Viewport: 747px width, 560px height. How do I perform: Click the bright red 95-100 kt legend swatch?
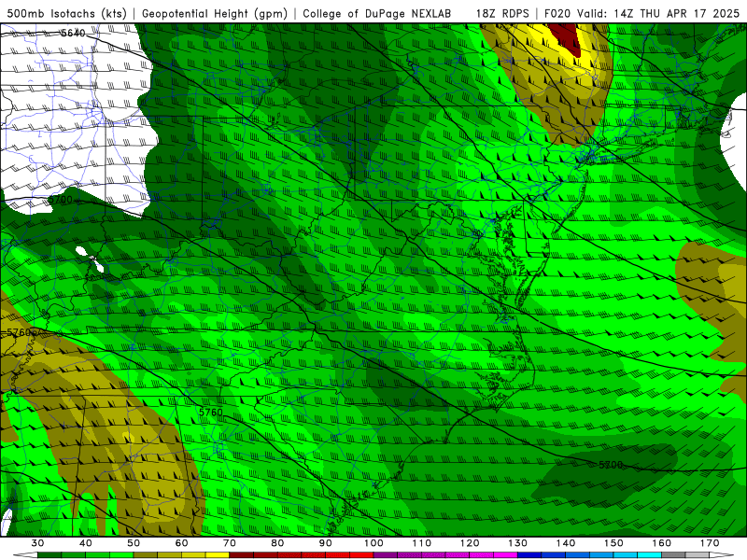point(361,555)
